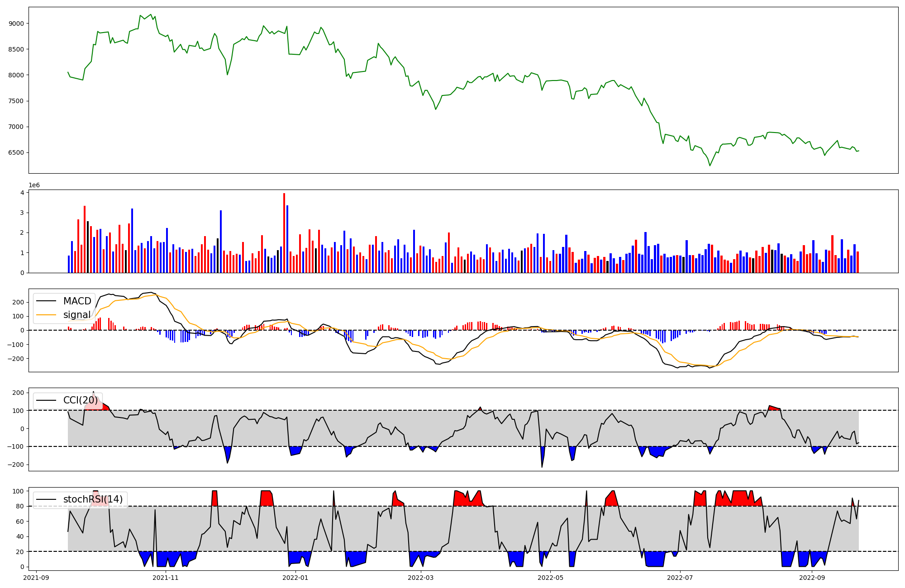The height and width of the screenshot is (588, 905).
Task: Click the MACD legend label
Action: coord(77,301)
